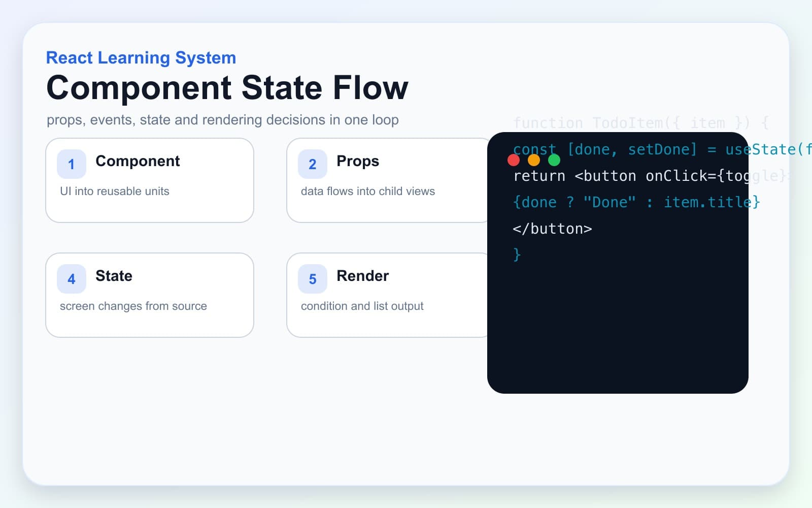Click the 'condition and list output' description
Screen dimensions: 812x508
click(x=362, y=306)
